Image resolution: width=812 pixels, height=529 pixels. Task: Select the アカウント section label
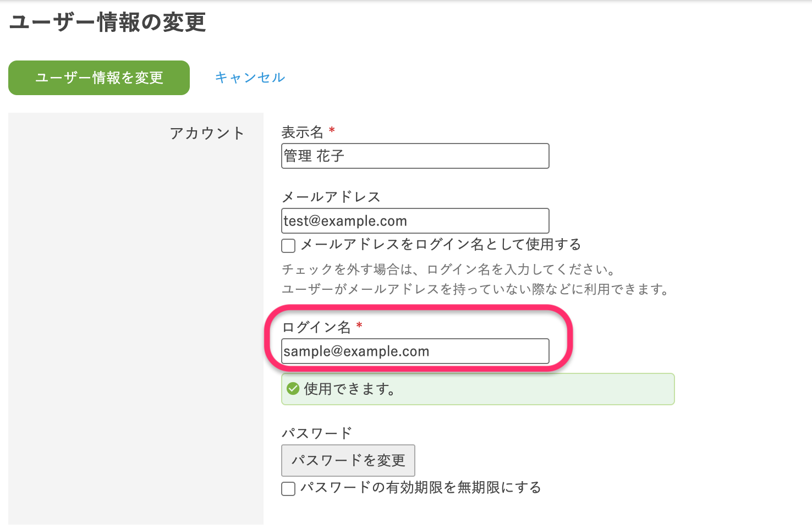pyautogui.click(x=207, y=133)
